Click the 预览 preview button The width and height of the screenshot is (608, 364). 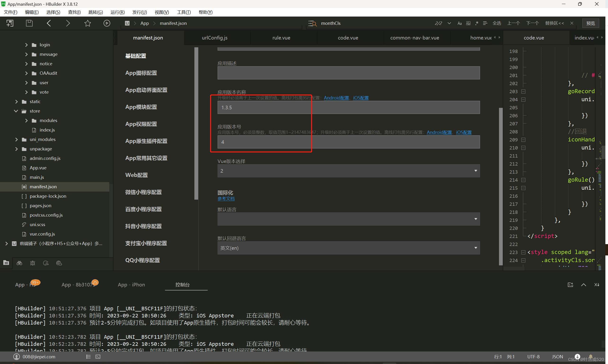point(590,23)
